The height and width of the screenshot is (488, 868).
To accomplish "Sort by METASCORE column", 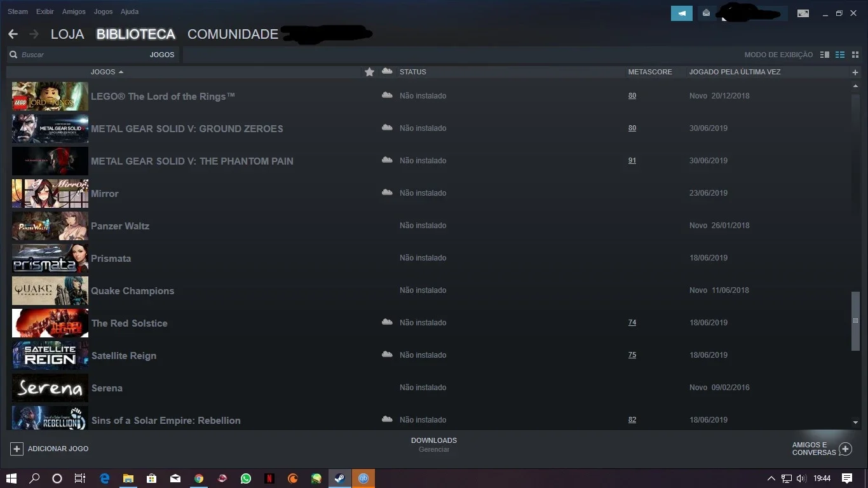I will [x=650, y=72].
